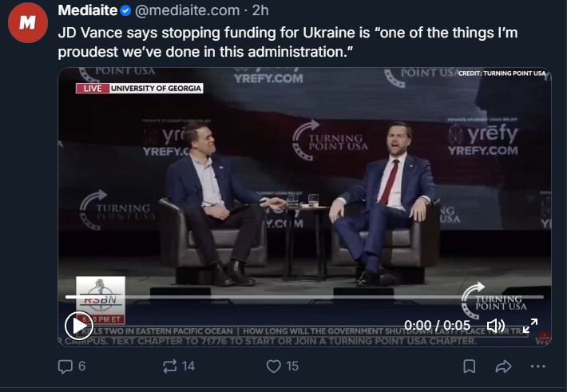Viewport: 567px width, 392px height.
Task: Click the post text about Ukraine funding
Action: coord(216,43)
